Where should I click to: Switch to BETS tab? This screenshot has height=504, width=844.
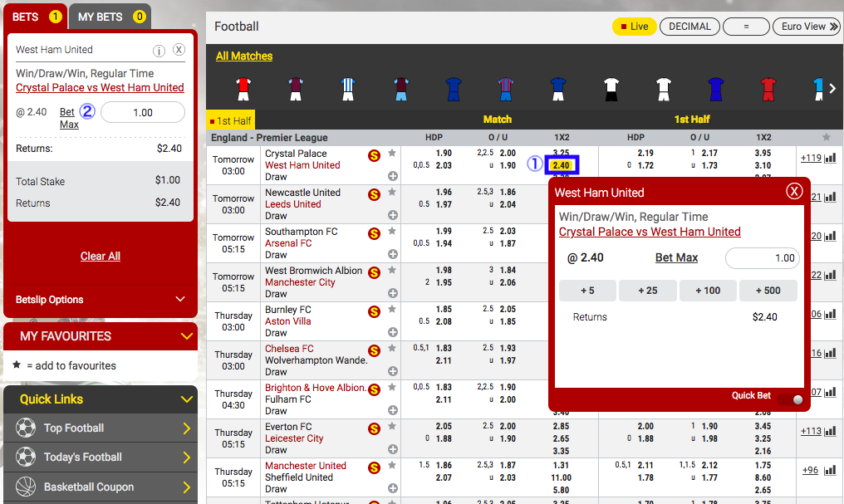[36, 17]
